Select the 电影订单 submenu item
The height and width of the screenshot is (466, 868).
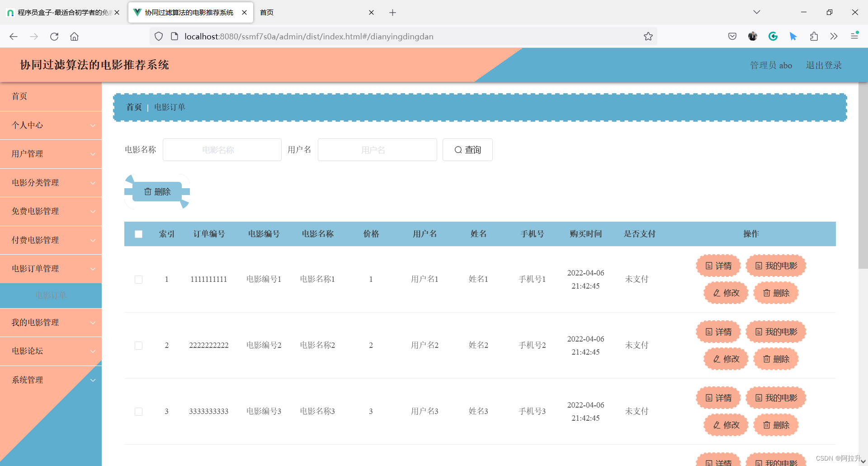51,295
